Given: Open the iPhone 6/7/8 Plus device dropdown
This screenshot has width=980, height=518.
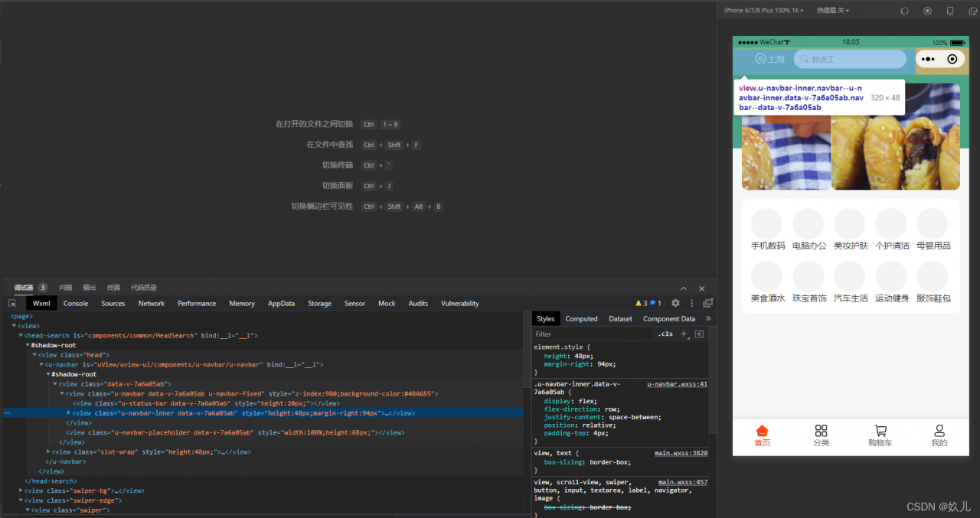Looking at the screenshot, I should pyautogui.click(x=763, y=10).
